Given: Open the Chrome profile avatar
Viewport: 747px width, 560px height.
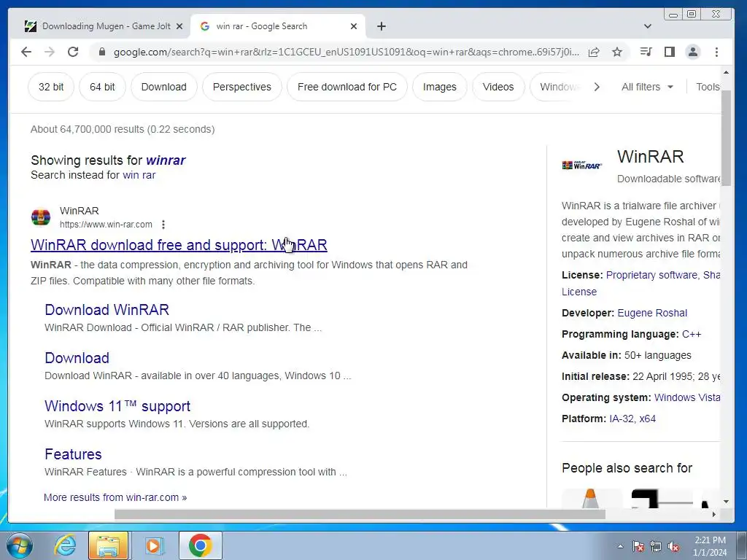Looking at the screenshot, I should tap(693, 52).
